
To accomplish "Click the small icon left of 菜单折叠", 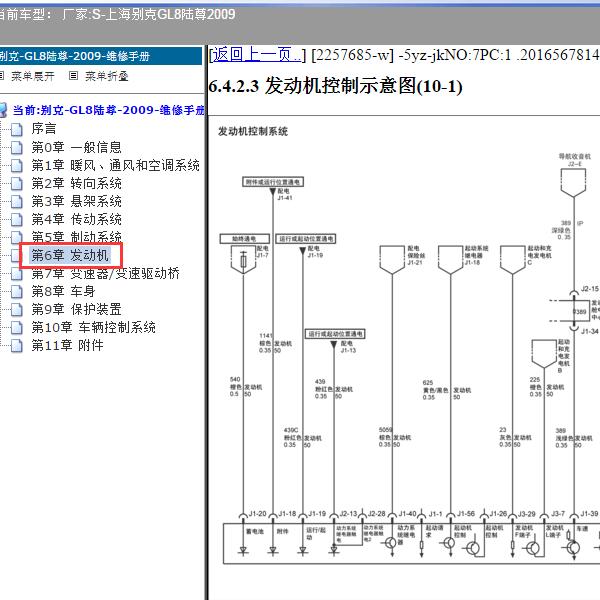I will click(x=73, y=75).
